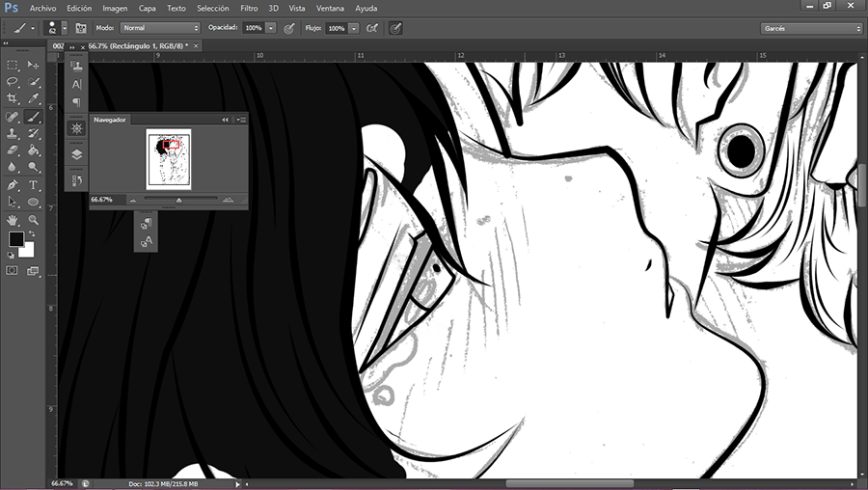Click the zoom in mountains button in Navegador
This screenshot has width=868, height=490.
pos(228,200)
